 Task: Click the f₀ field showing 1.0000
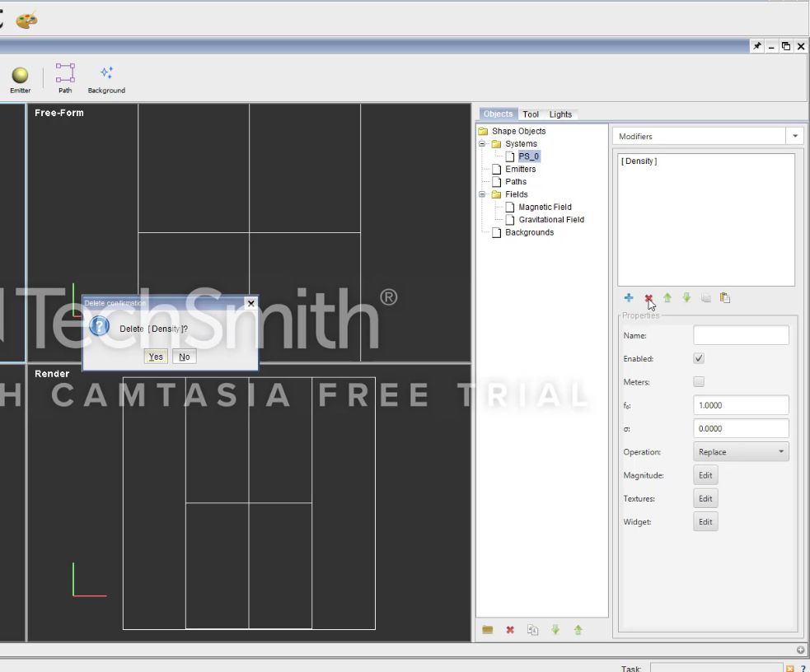pos(741,405)
